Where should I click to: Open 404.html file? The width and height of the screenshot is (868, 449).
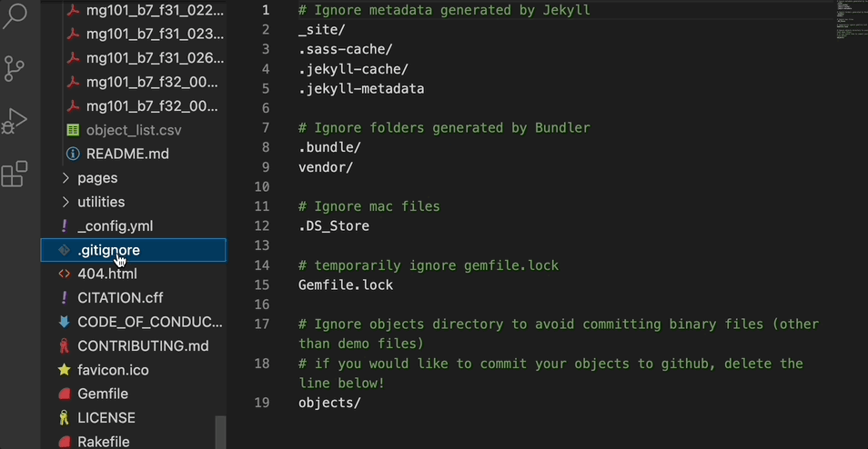[x=107, y=274]
